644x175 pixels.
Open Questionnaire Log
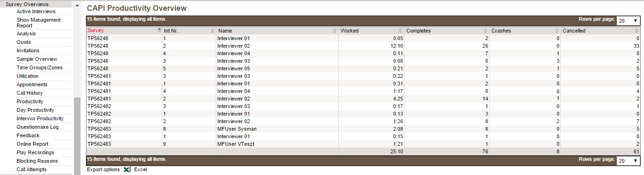coord(37,127)
